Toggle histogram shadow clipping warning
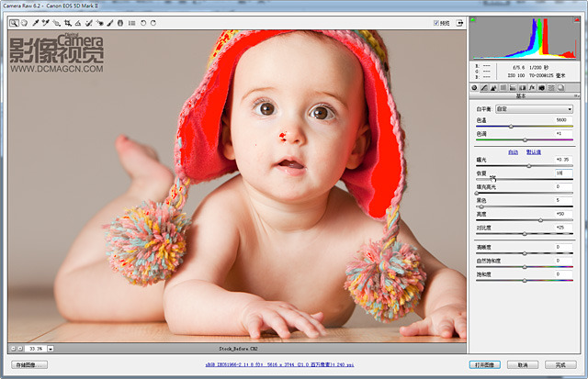The image size is (588, 379). (474, 19)
